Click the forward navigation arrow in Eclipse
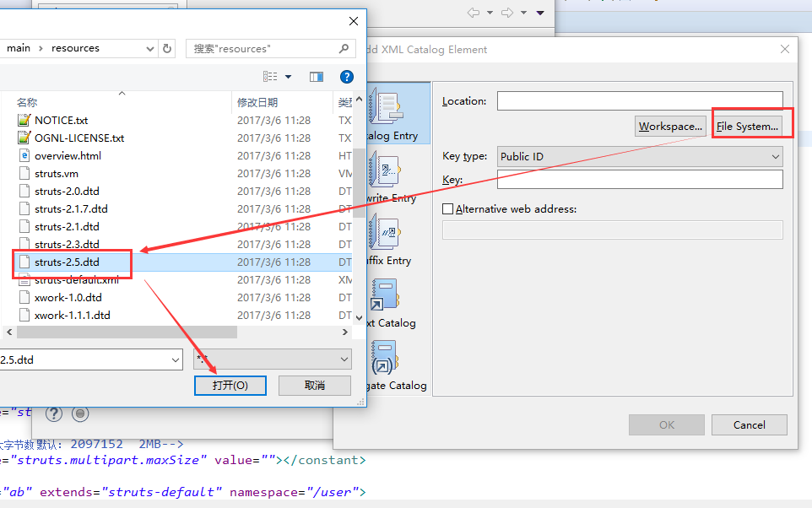Image resolution: width=812 pixels, height=508 pixels. pyautogui.click(x=507, y=13)
